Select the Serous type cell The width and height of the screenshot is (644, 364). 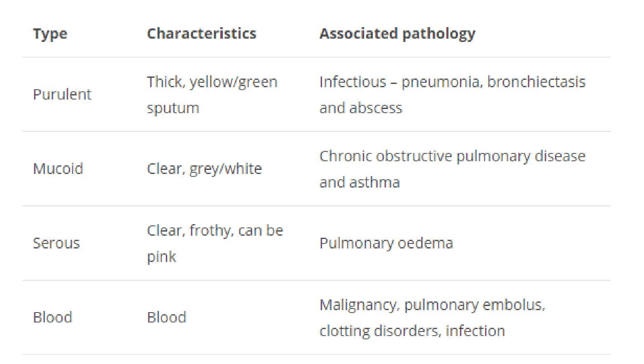tap(56, 243)
